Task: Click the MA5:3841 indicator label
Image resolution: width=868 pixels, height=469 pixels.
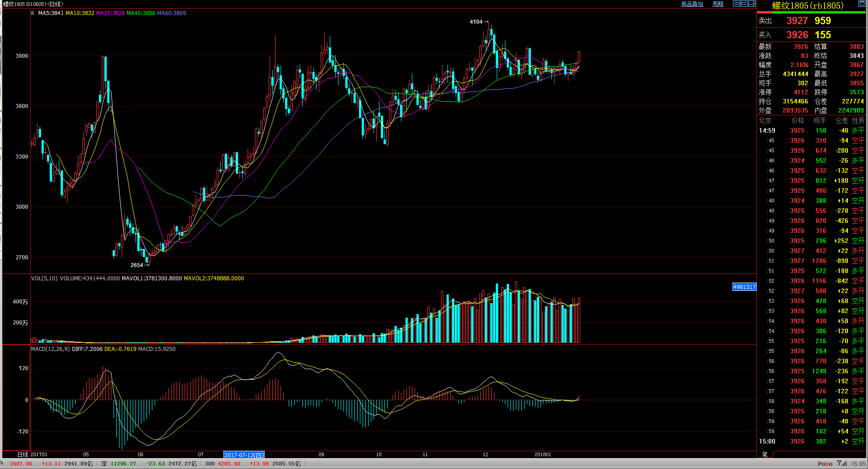Action: (x=51, y=13)
